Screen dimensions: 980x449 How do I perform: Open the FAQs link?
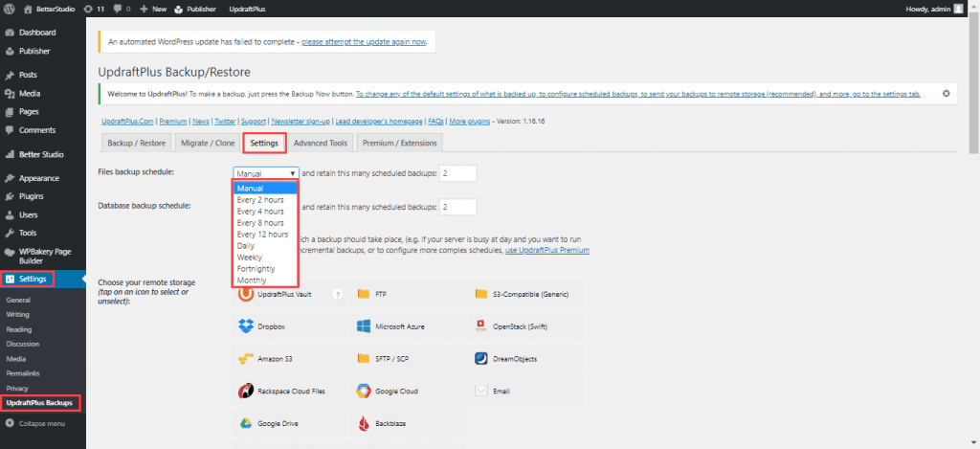coord(435,122)
